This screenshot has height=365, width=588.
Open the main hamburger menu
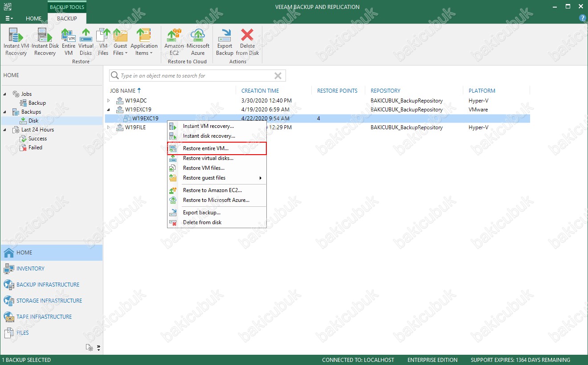pyautogui.click(x=9, y=18)
